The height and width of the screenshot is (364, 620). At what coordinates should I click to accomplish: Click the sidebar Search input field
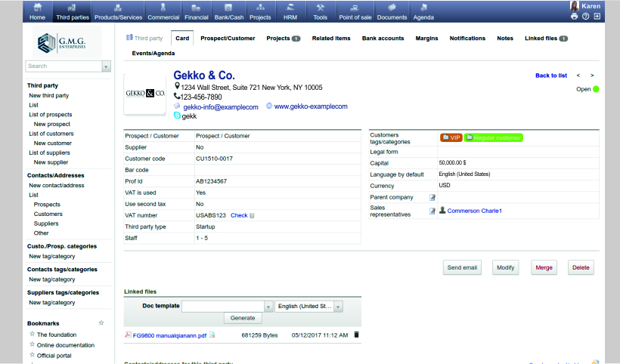[x=64, y=66]
